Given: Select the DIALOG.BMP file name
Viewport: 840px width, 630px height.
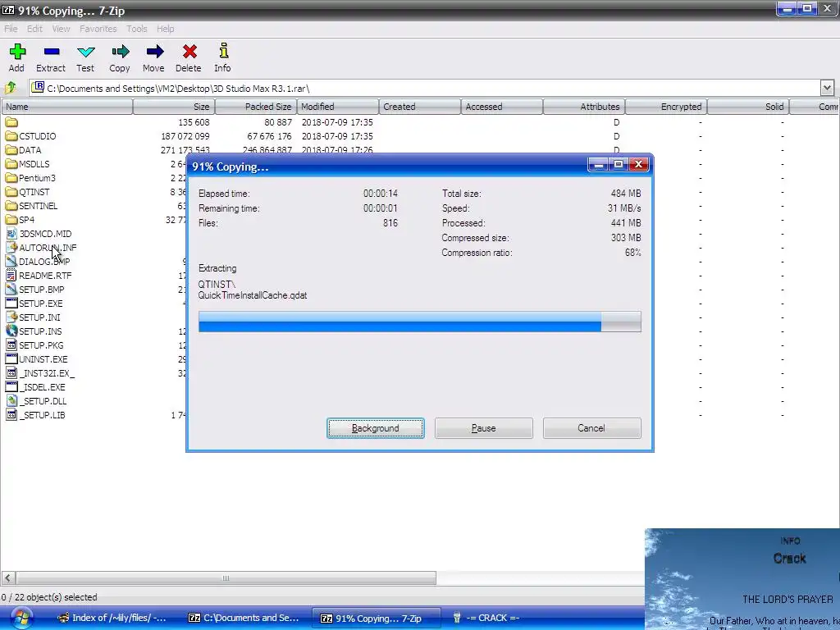Looking at the screenshot, I should pos(44,262).
